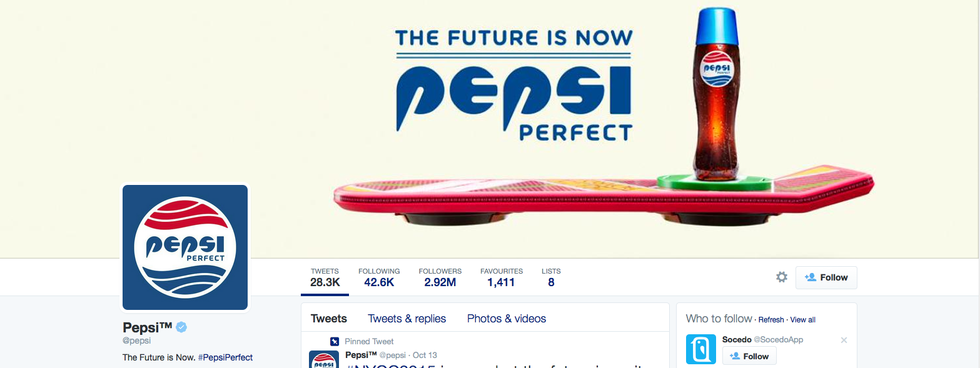The image size is (980, 368).
Task: Open the Photos & videos tab
Action: (x=506, y=319)
